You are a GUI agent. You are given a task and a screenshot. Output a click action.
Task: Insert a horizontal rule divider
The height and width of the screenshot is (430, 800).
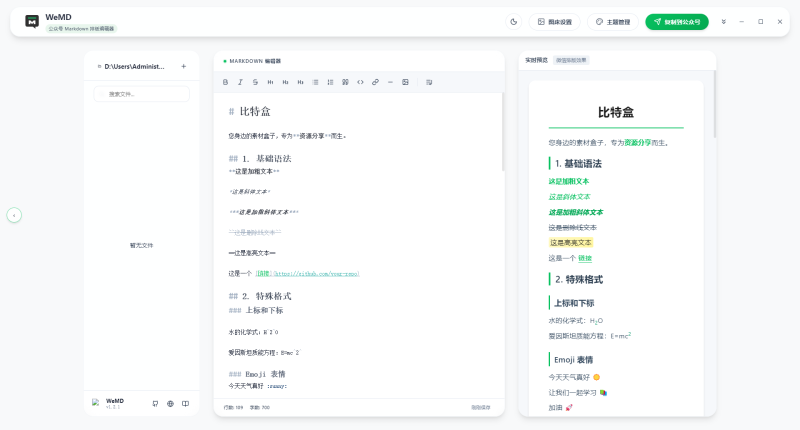[x=390, y=82]
